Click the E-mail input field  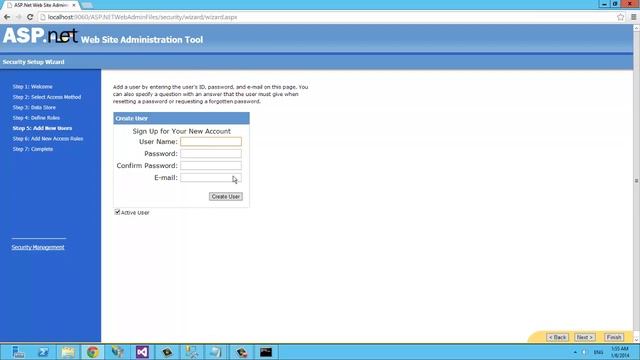coord(211,178)
